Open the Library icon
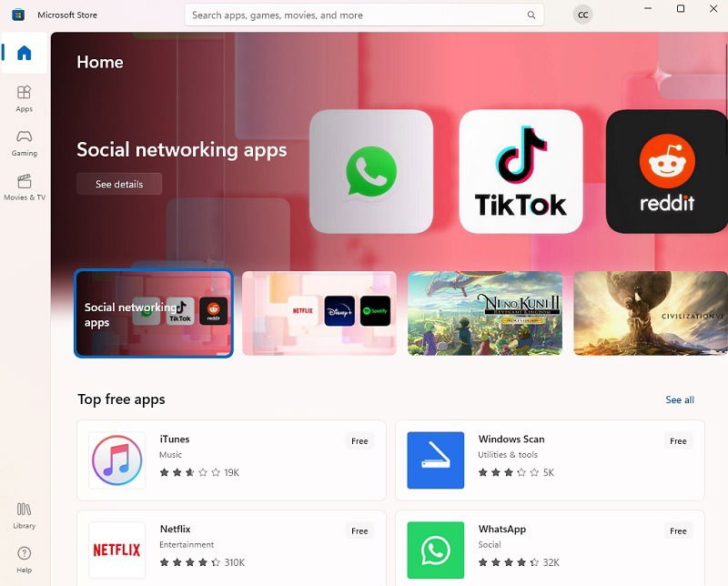Screen dimensions: 728x586 [25, 509]
